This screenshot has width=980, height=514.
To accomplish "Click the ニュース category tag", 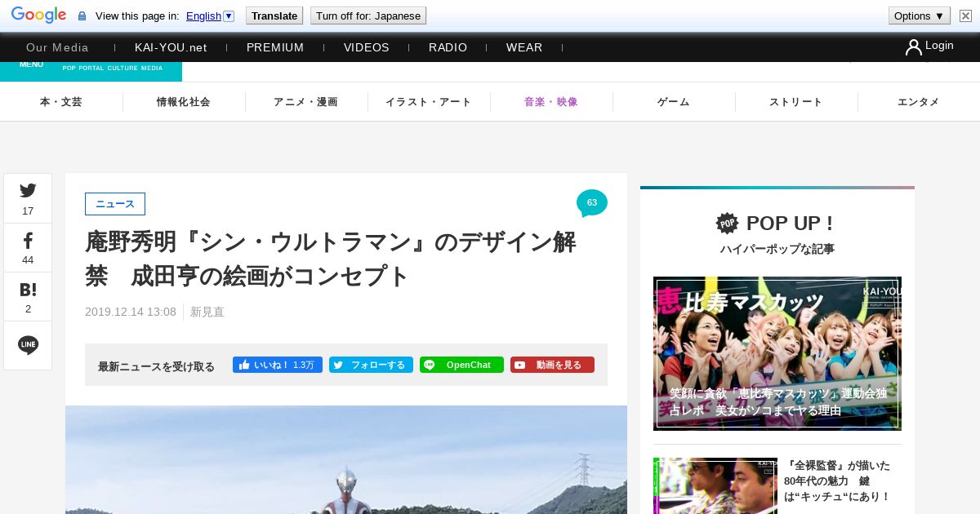I will (x=115, y=204).
